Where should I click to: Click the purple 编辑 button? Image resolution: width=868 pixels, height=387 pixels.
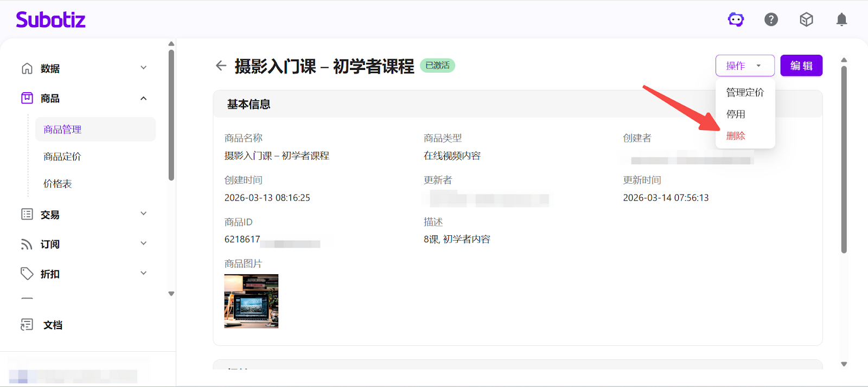[x=801, y=66]
